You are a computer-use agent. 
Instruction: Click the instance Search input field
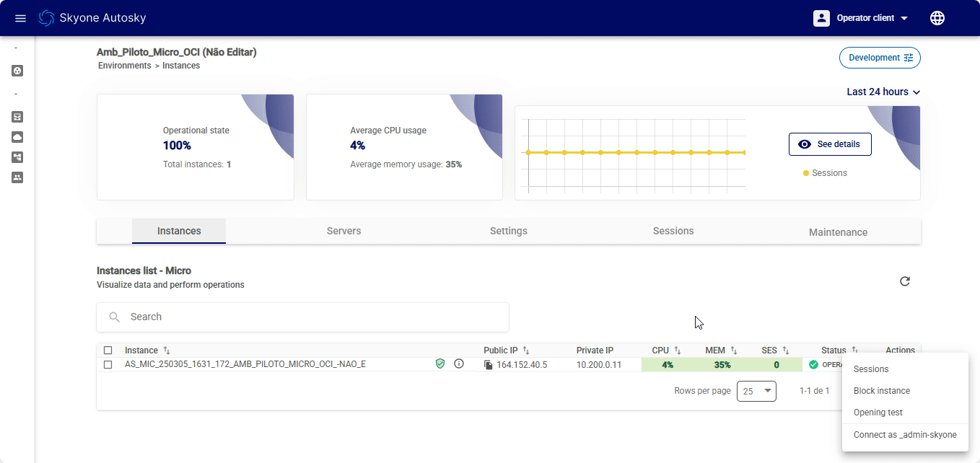pos(303,317)
